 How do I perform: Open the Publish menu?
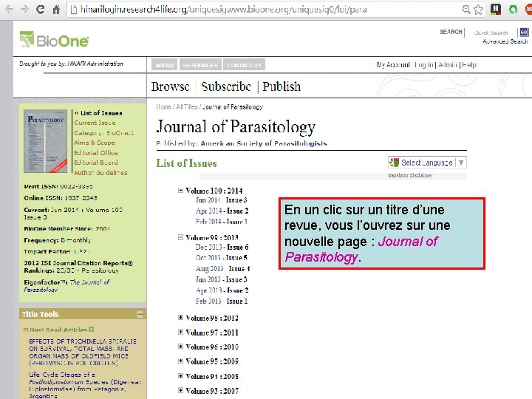(x=282, y=86)
